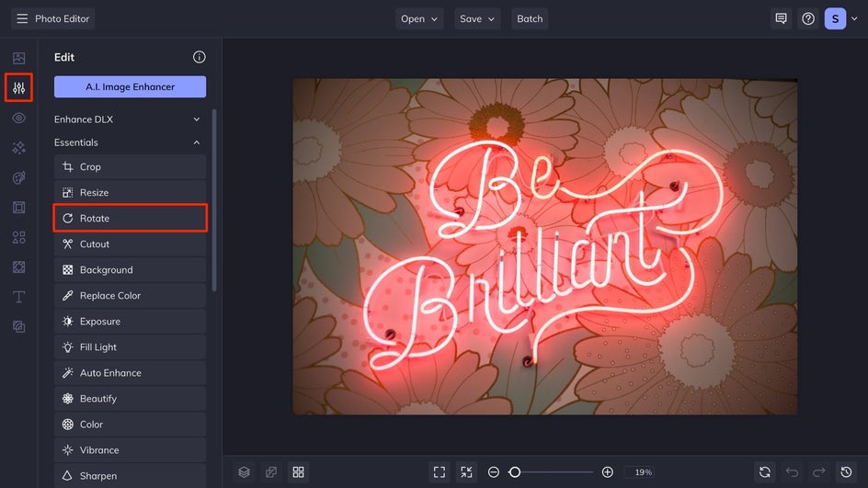Open the Textures sidebar icon
This screenshot has width=868, height=488.
(18, 267)
